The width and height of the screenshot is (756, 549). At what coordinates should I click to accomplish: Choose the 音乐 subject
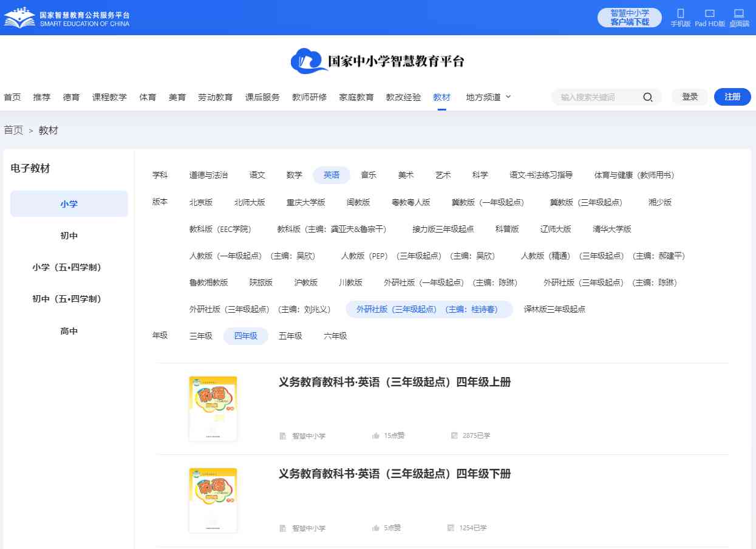click(x=369, y=175)
